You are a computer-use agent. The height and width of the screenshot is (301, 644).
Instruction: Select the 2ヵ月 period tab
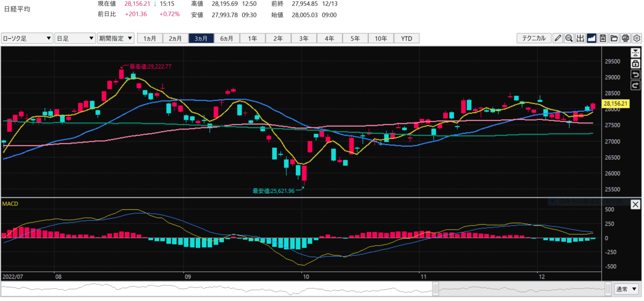175,38
